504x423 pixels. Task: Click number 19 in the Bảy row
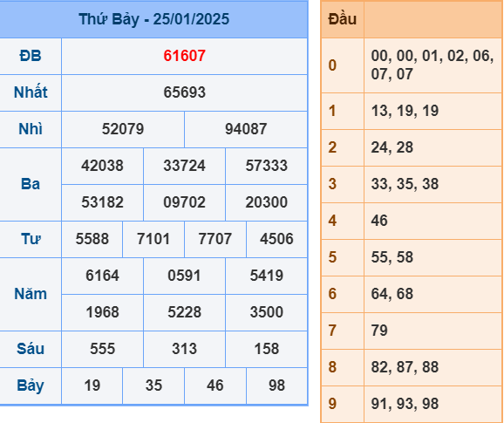point(92,385)
